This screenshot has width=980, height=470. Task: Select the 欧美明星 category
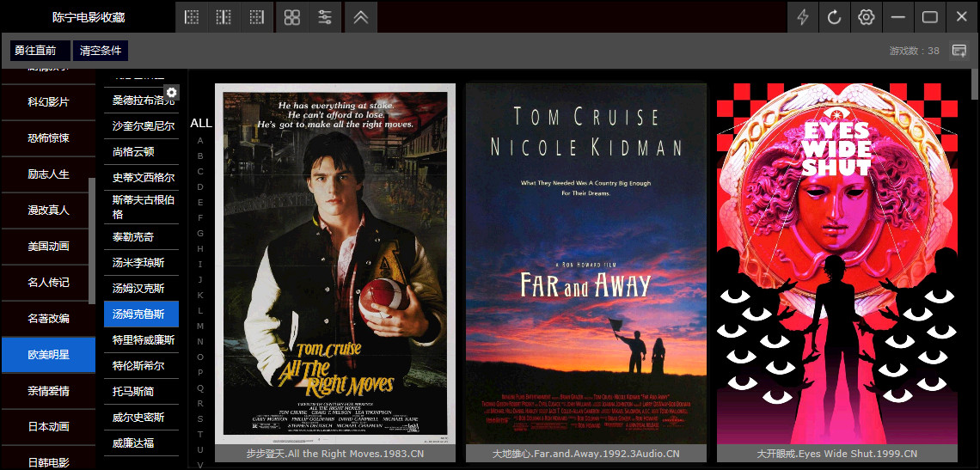(x=48, y=355)
